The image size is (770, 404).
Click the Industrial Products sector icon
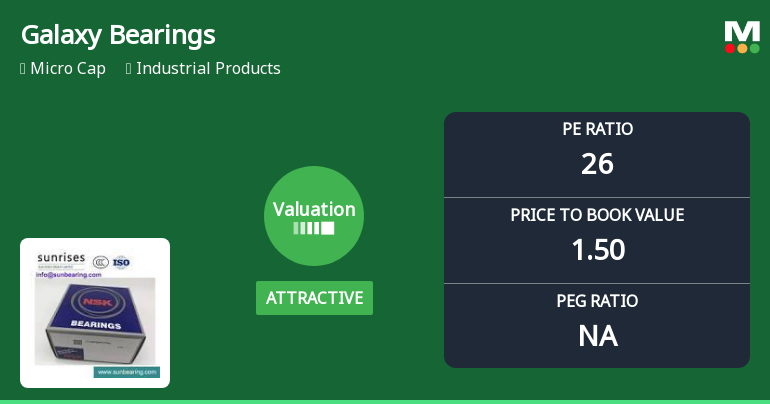tap(129, 69)
